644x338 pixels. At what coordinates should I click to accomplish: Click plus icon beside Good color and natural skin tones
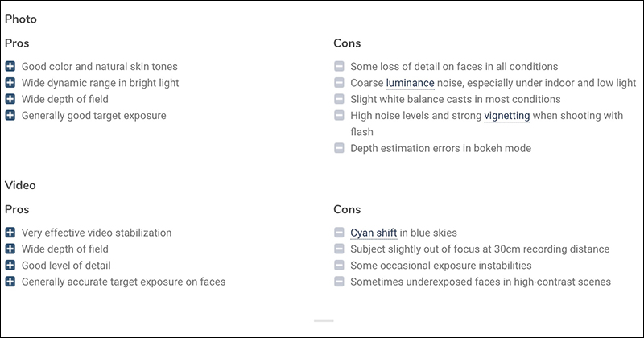(10, 66)
